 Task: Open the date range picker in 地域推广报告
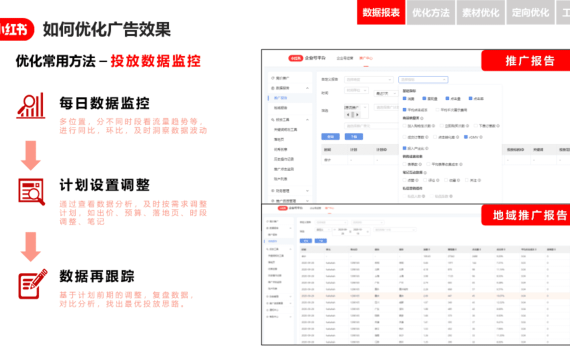click(352, 230)
